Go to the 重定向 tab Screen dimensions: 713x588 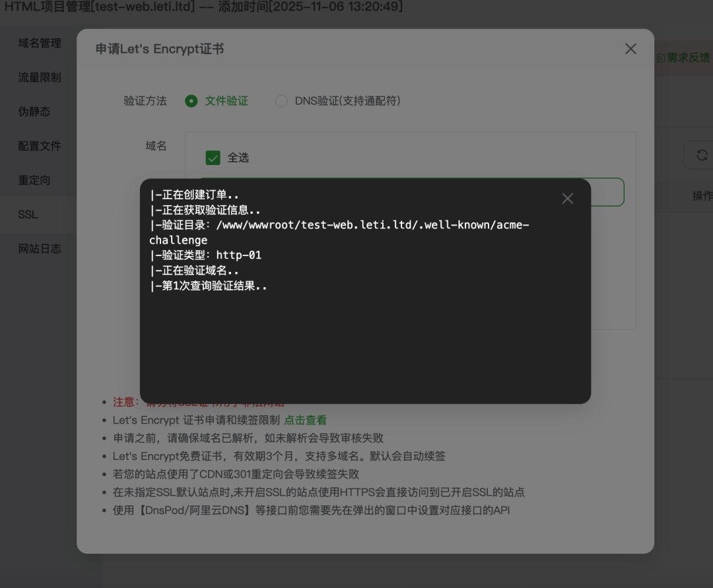[x=34, y=180]
